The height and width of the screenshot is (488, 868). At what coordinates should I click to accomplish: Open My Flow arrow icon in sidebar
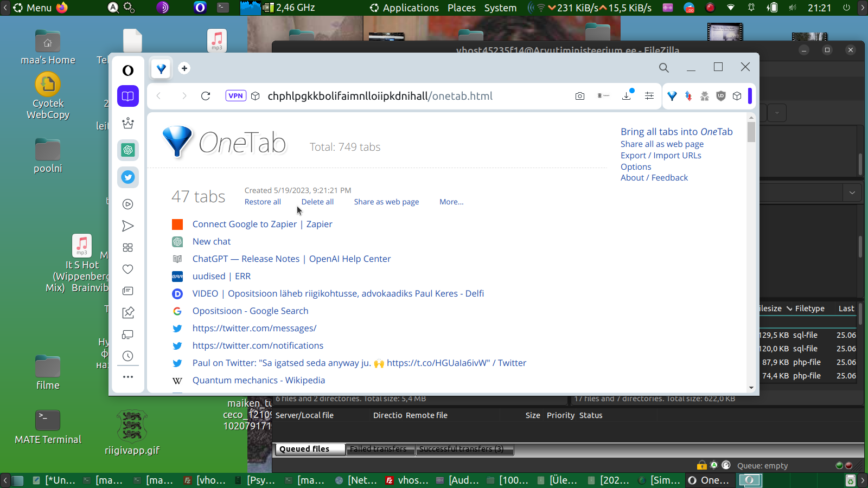(128, 226)
